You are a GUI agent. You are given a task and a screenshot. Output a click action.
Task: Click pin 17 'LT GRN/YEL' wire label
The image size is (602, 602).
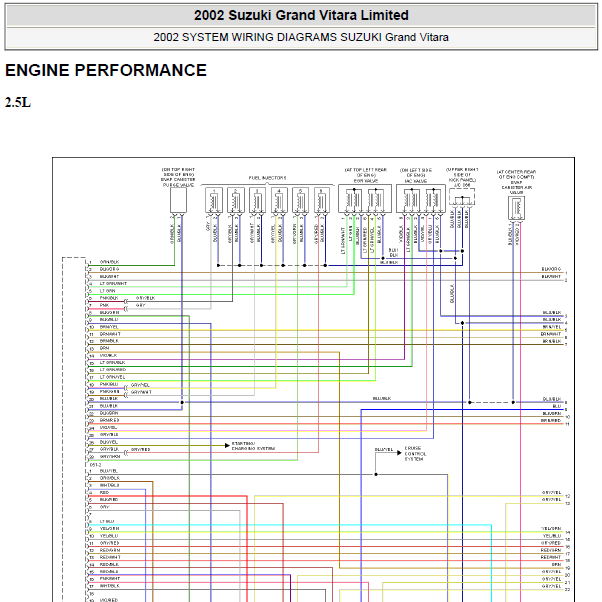112,377
